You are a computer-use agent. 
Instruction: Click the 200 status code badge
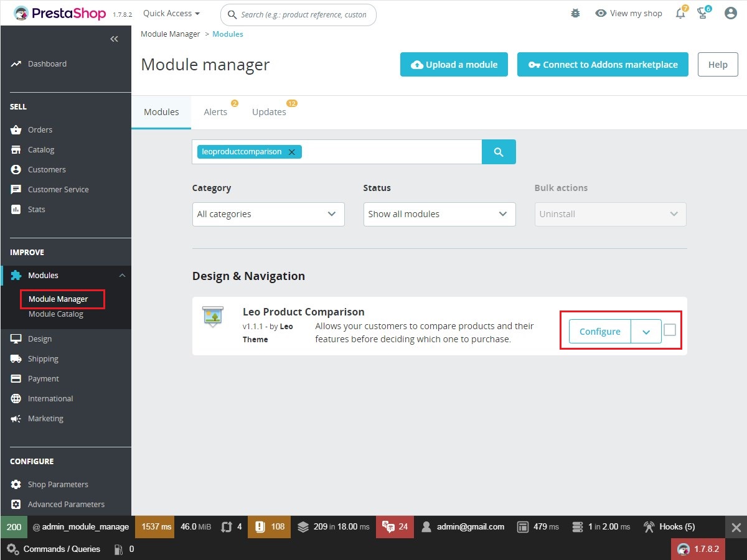(14, 527)
